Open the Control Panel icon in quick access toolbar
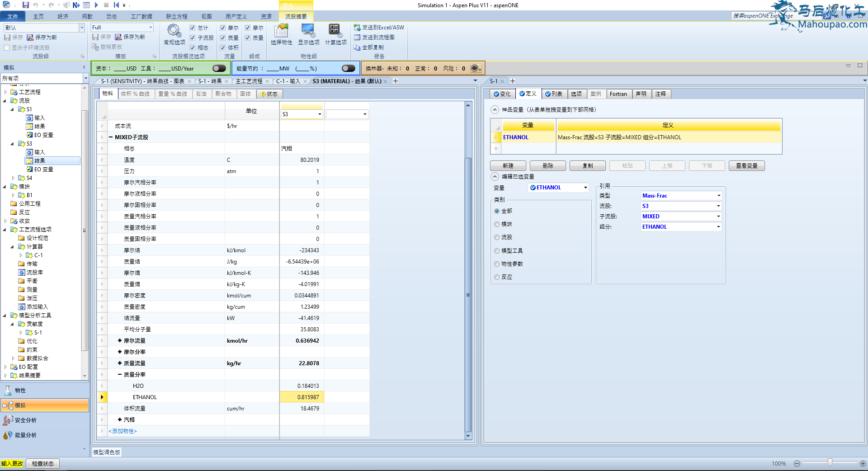 click(86, 5)
